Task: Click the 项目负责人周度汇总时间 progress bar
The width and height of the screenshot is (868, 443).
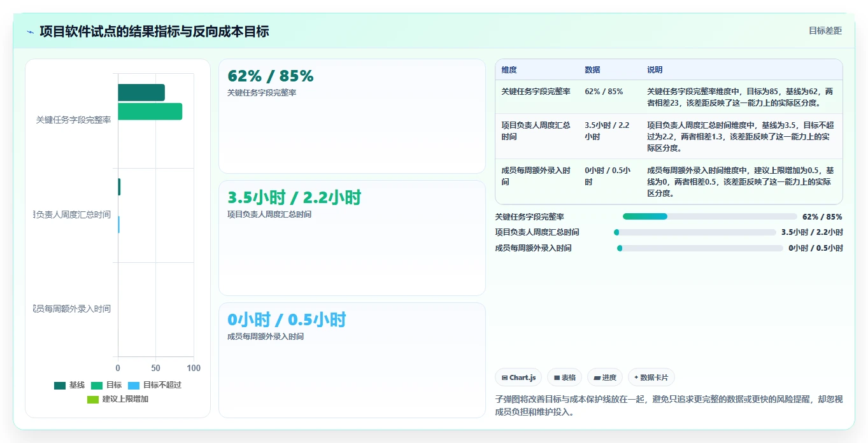Action: tap(695, 232)
